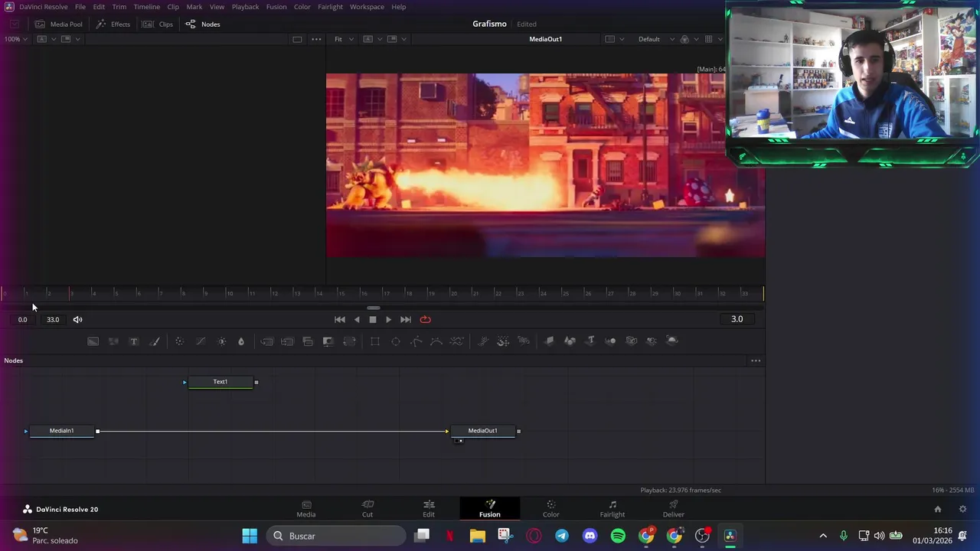Expand the Windows system tray hidden icons

(x=823, y=536)
